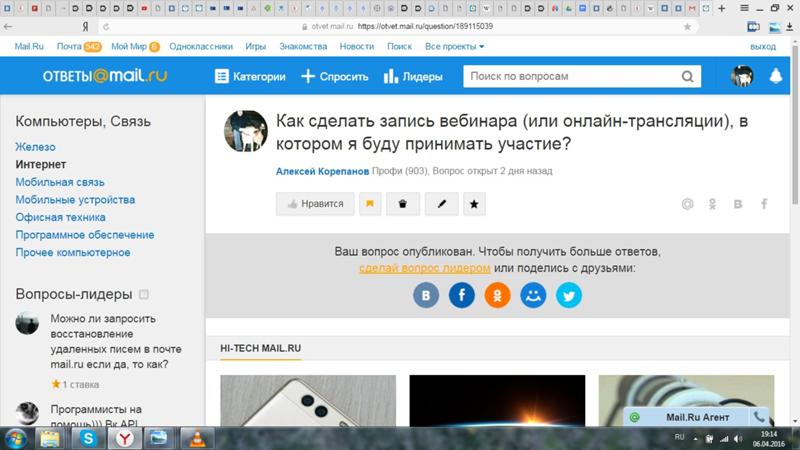800x450 pixels.
Task: Open author Алексей Корепанов profile link
Action: click(x=322, y=171)
